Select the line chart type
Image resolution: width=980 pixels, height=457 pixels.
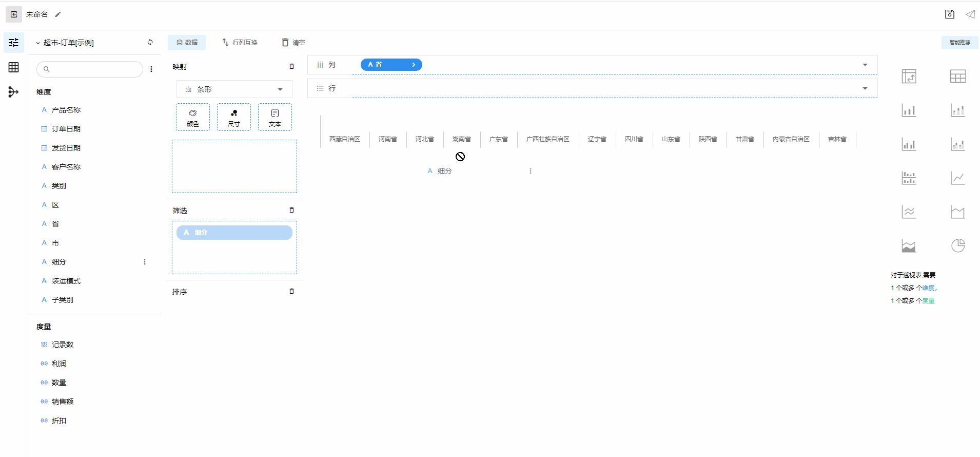coord(958,178)
